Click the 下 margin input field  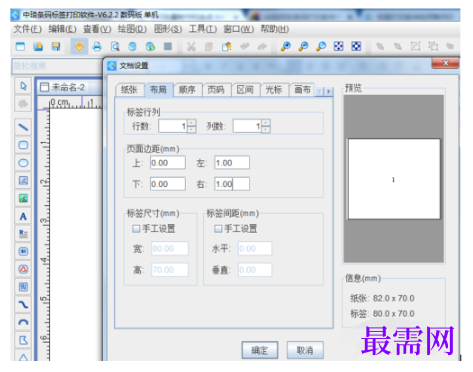(168, 184)
